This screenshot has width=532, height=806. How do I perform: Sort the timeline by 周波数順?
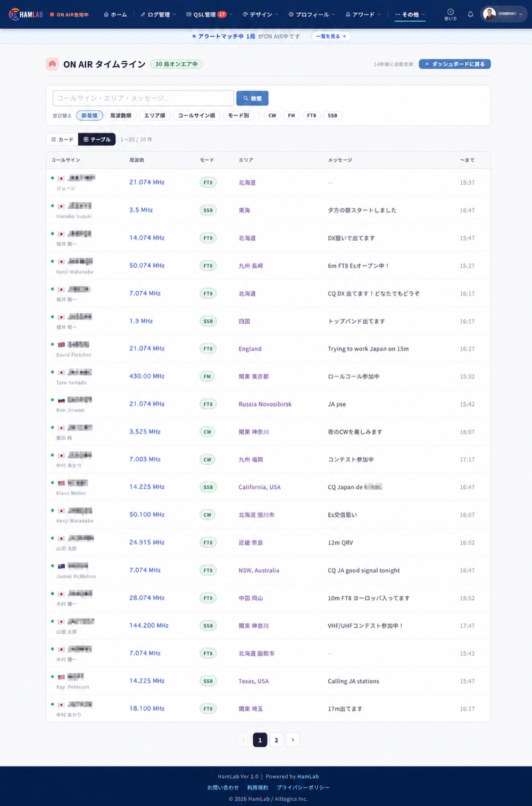(x=121, y=116)
